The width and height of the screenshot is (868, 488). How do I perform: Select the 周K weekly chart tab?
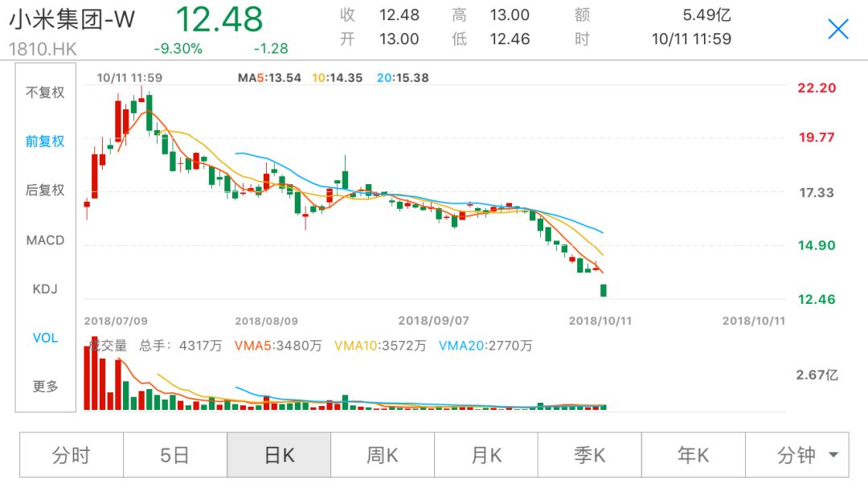383,455
